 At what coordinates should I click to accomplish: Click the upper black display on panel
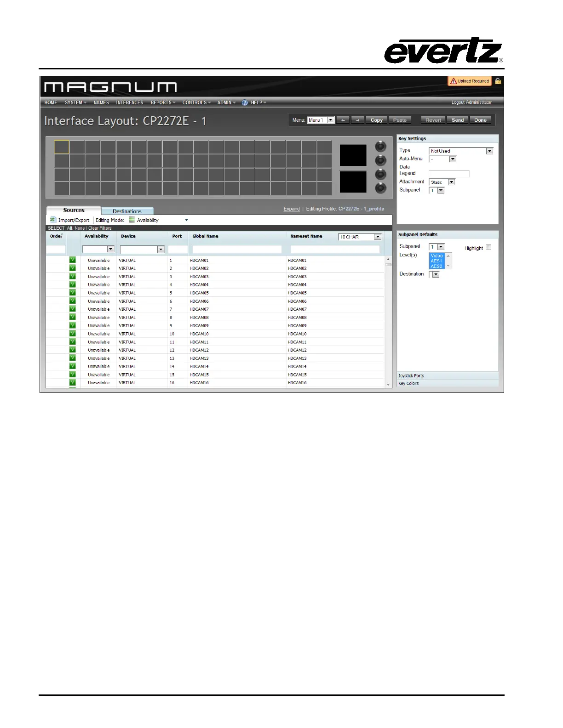click(353, 155)
